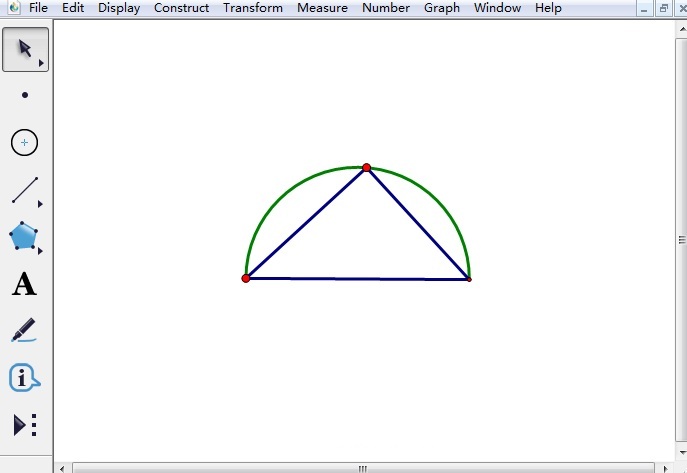687x473 pixels.
Task: Open the Number menu
Action: (x=386, y=8)
